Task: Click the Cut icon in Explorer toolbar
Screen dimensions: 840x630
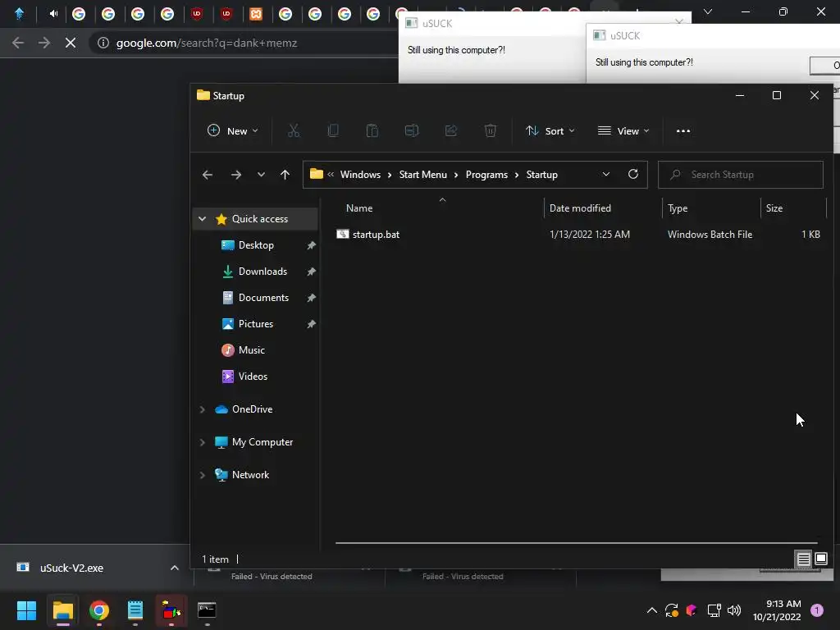Action: click(294, 130)
